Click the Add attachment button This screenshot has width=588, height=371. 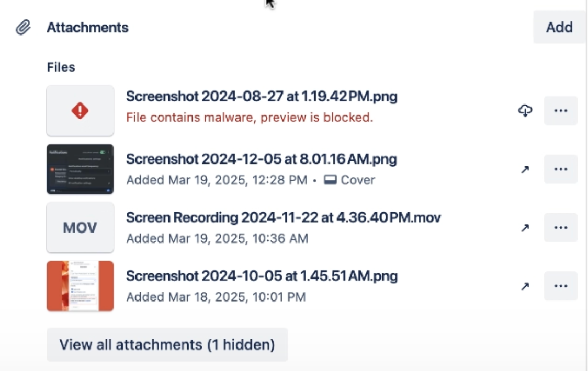tap(559, 27)
